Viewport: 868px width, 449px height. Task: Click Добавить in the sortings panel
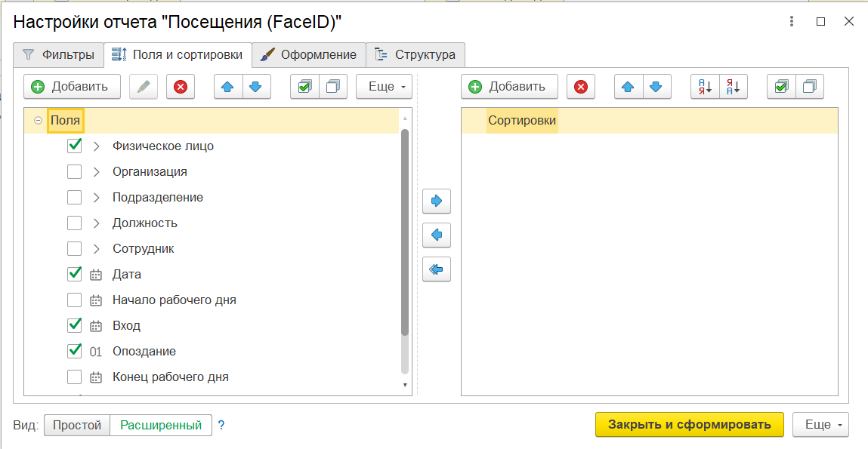click(x=509, y=87)
